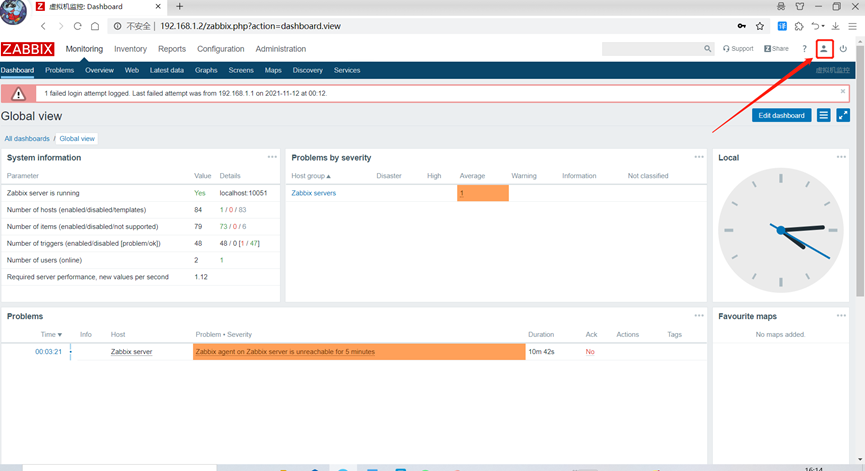Sort by Host group column header
The image size is (865, 471).
pos(311,175)
